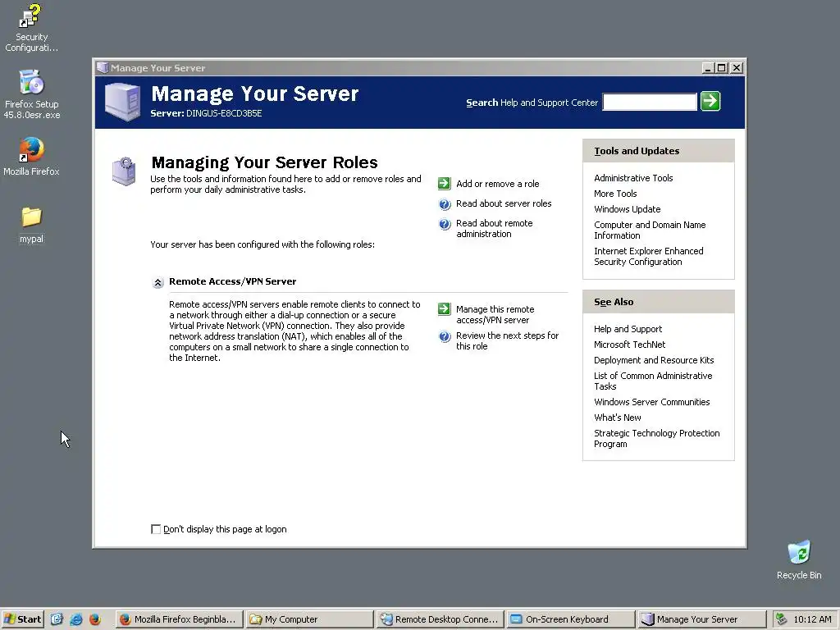
Task: Select the Recycle Bin desktop icon
Action: tap(799, 559)
